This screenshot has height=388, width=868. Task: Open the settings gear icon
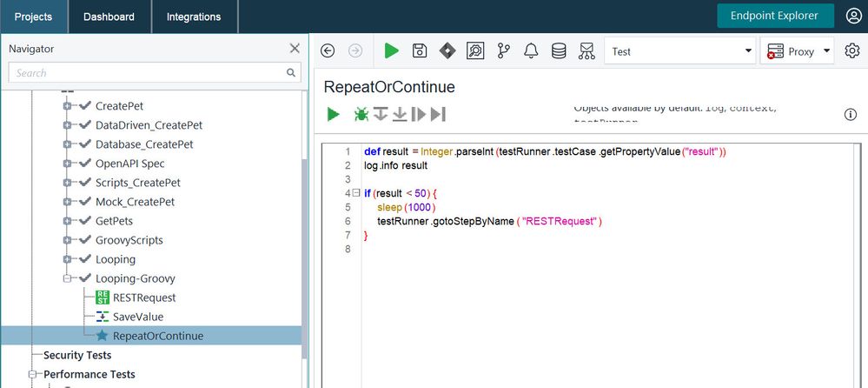pos(851,51)
